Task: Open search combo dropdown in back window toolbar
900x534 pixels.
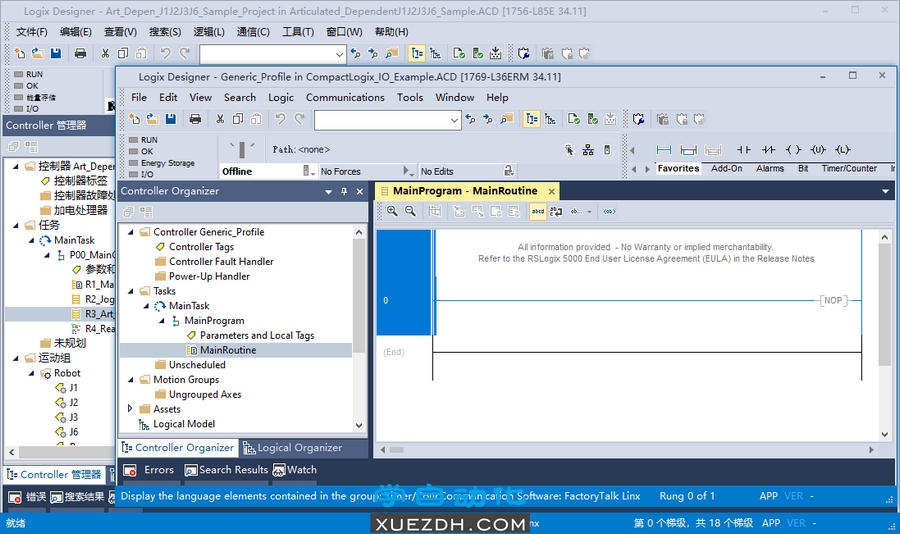Action: tap(339, 55)
